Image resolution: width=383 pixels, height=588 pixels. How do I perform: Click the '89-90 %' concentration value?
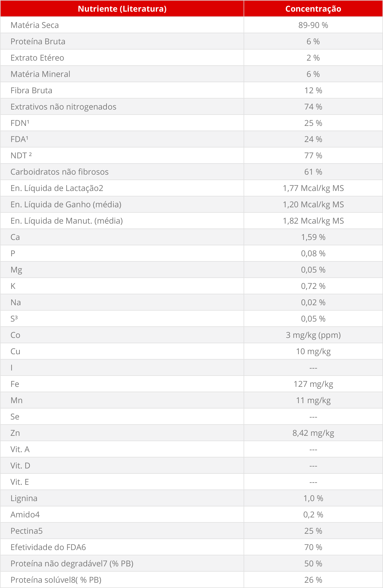click(313, 25)
